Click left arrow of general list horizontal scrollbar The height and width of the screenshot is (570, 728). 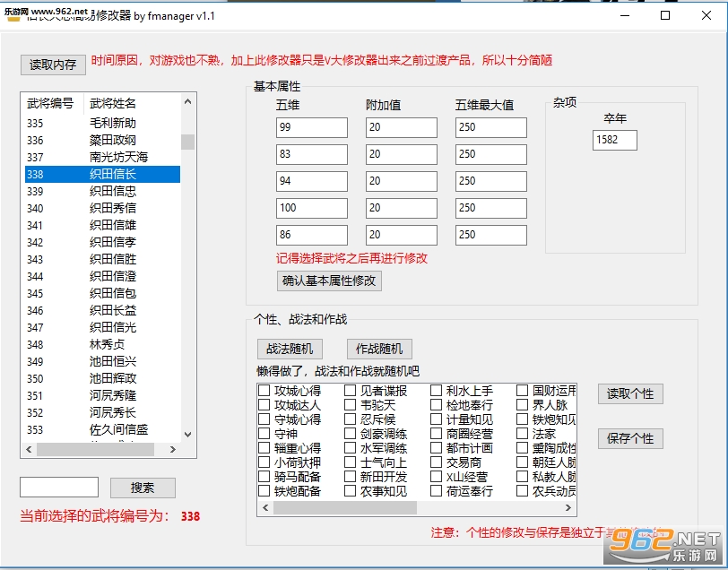pyautogui.click(x=29, y=449)
